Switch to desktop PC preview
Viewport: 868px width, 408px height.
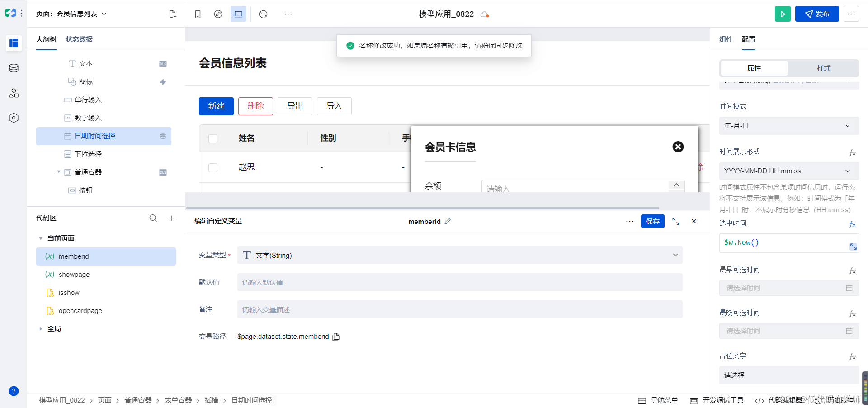point(239,14)
